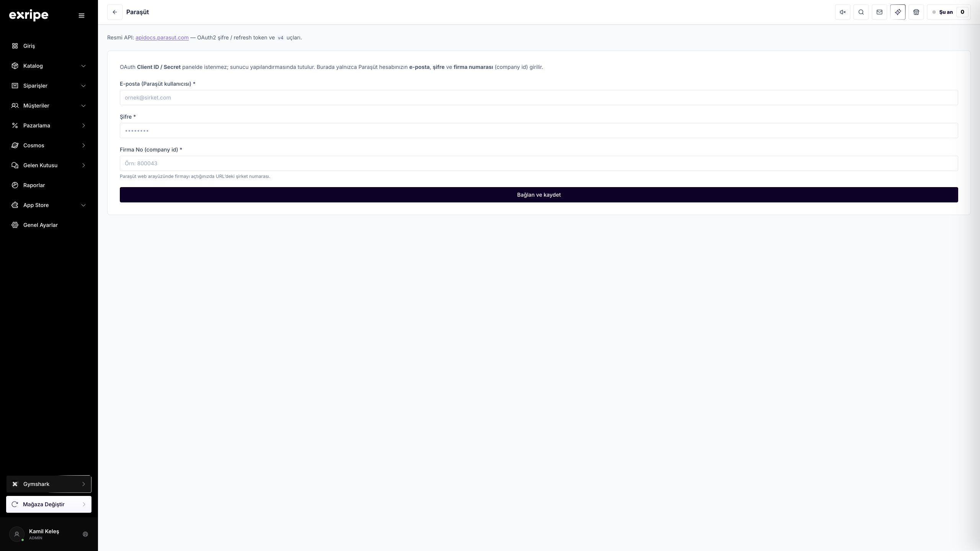Click the Mağaza Değiştir button
The height and width of the screenshot is (551, 980).
[x=49, y=504]
